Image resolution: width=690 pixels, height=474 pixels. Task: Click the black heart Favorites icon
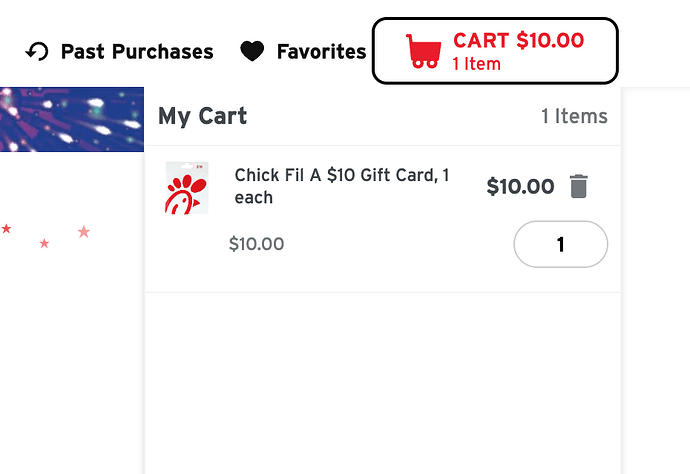[252, 51]
